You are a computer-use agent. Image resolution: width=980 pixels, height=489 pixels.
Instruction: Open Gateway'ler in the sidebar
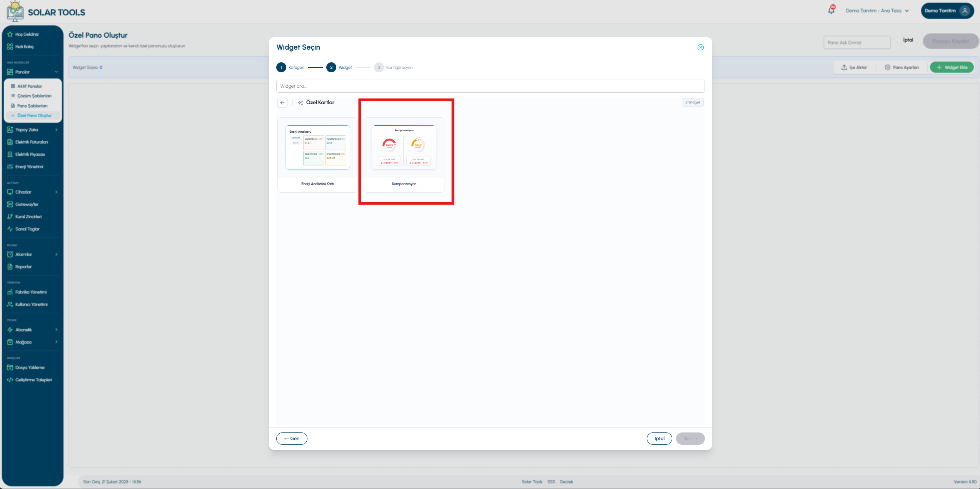pyautogui.click(x=33, y=204)
